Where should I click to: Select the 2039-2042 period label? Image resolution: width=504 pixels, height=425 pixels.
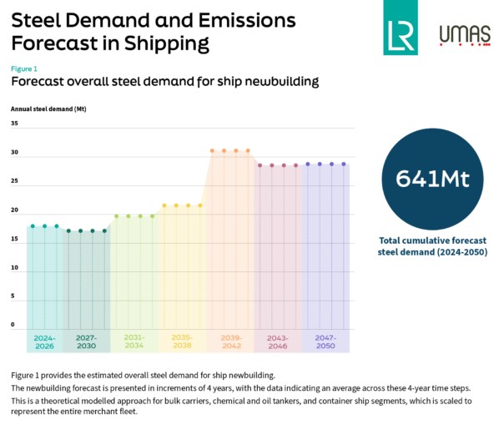(x=230, y=341)
